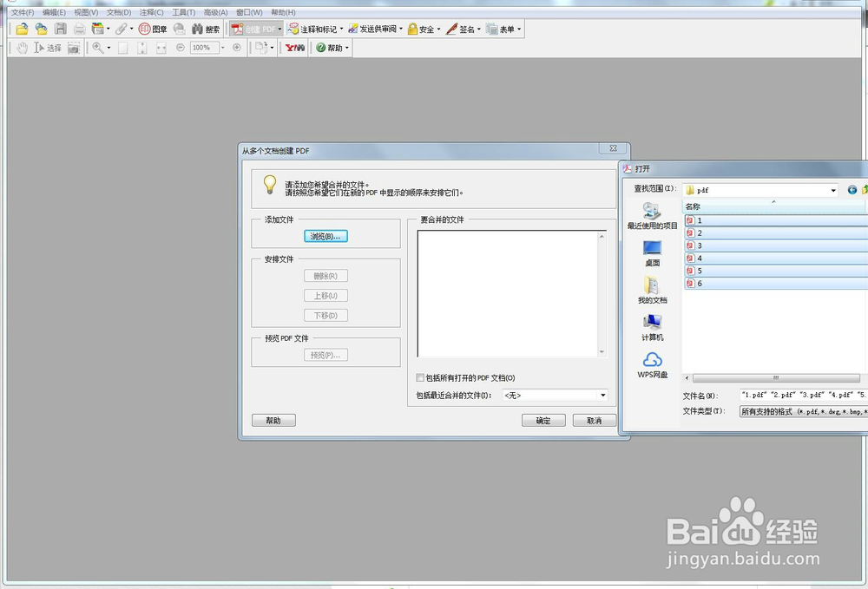This screenshot has width=868, height=589.
Task: Click the paperclip attach file icon
Action: coord(122,29)
